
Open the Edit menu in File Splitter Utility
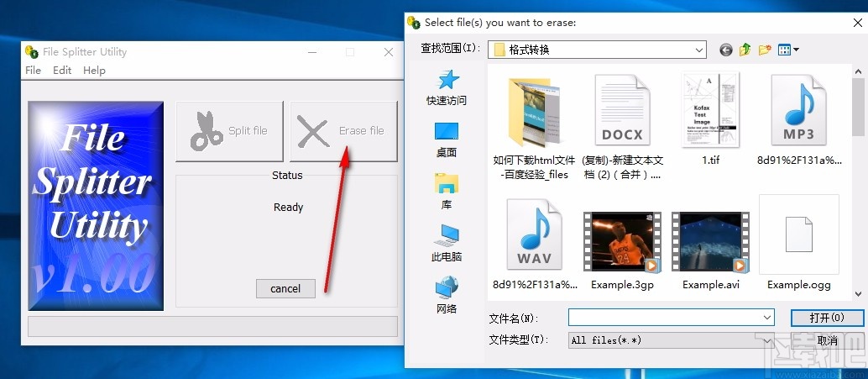point(62,71)
